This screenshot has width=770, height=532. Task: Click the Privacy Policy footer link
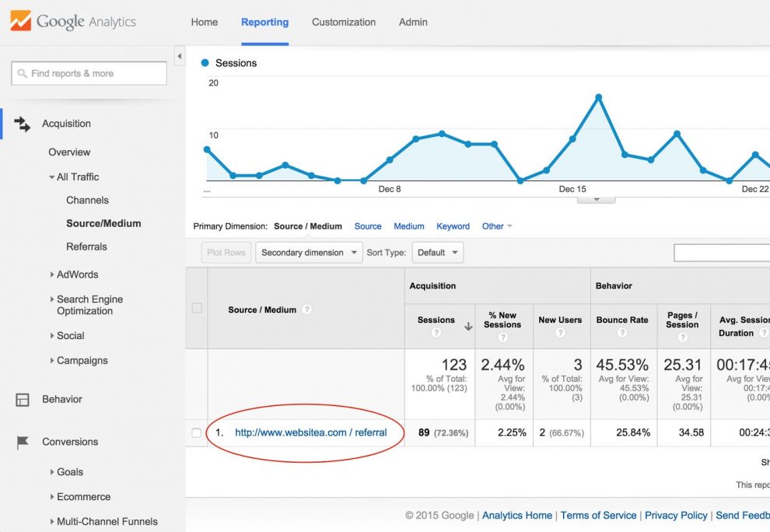(x=675, y=515)
